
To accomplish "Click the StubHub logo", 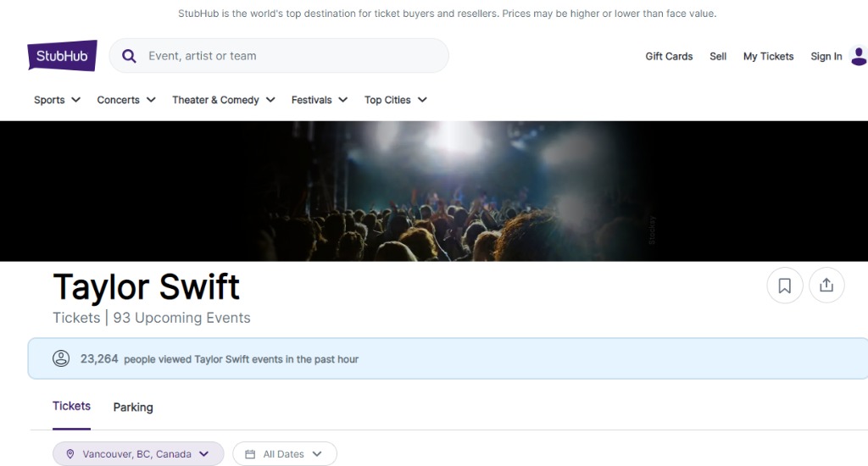I will pos(62,56).
